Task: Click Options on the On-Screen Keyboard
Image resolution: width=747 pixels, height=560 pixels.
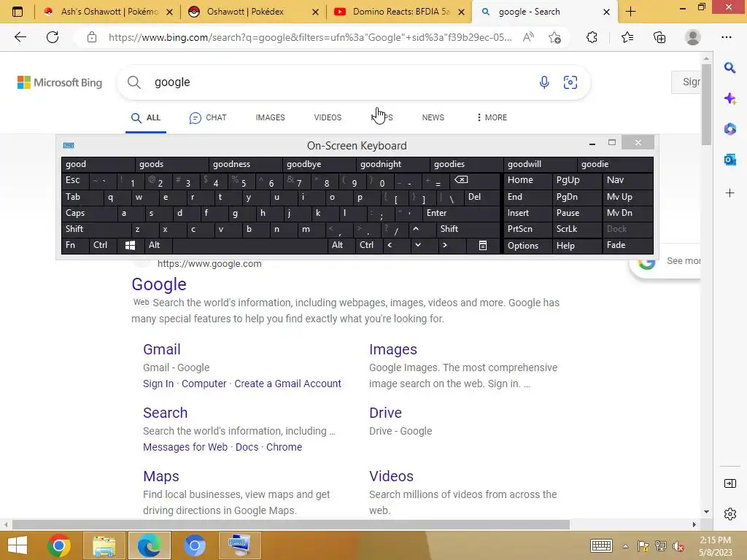Action: [x=528, y=245]
